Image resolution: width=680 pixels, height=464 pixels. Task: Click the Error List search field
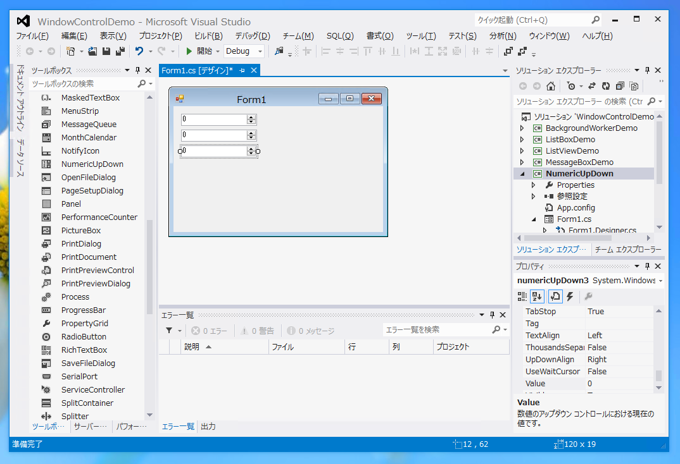coord(438,330)
